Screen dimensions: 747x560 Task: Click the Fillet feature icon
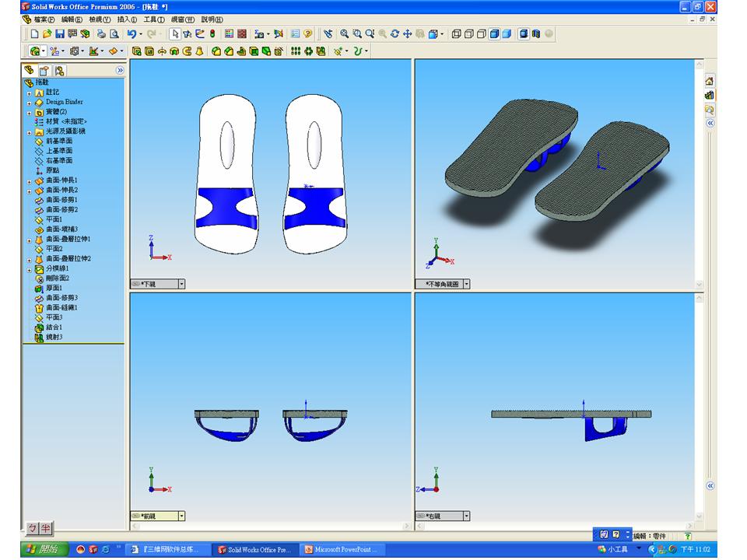coord(216,51)
